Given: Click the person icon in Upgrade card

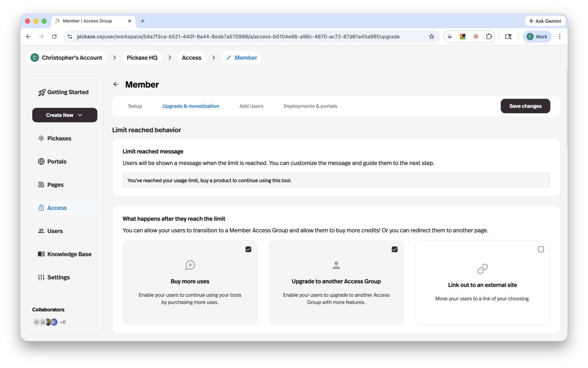Looking at the screenshot, I should [x=336, y=265].
